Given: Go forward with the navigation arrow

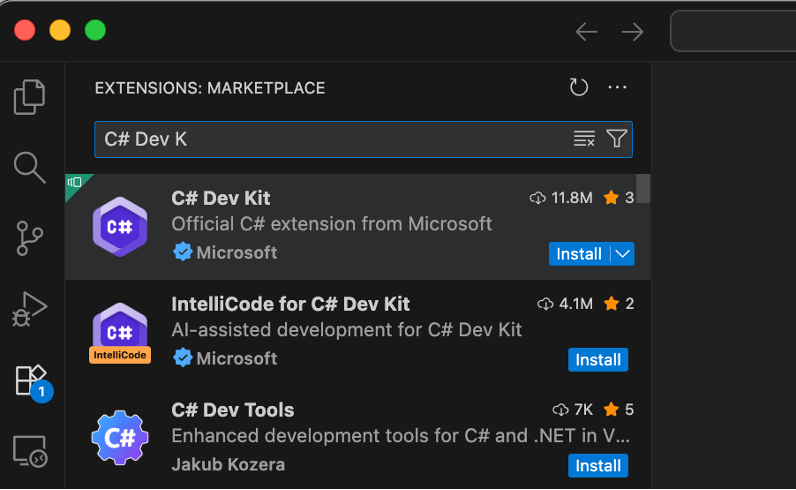Looking at the screenshot, I should (632, 32).
